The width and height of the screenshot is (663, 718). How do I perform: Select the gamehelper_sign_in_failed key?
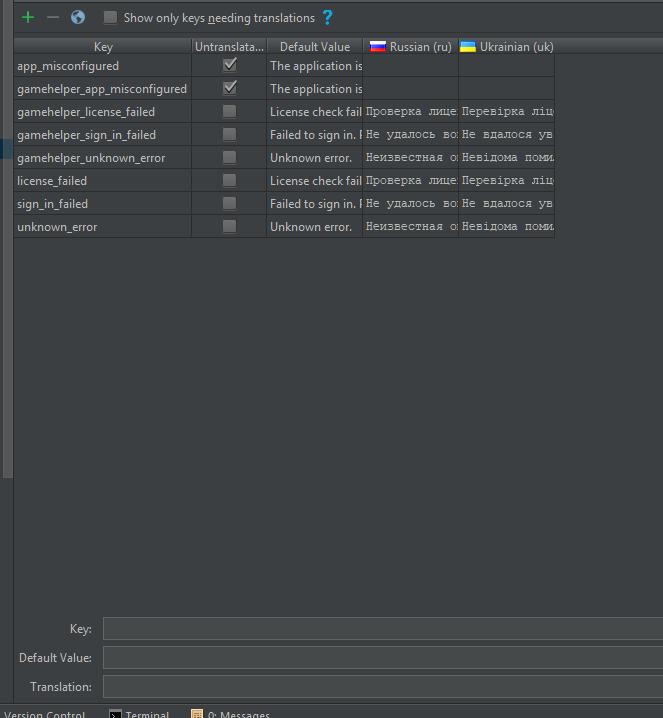(x=103, y=135)
